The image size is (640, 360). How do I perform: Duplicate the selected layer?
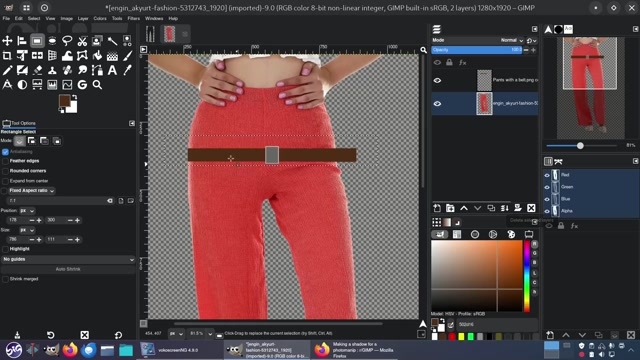[x=491, y=208]
